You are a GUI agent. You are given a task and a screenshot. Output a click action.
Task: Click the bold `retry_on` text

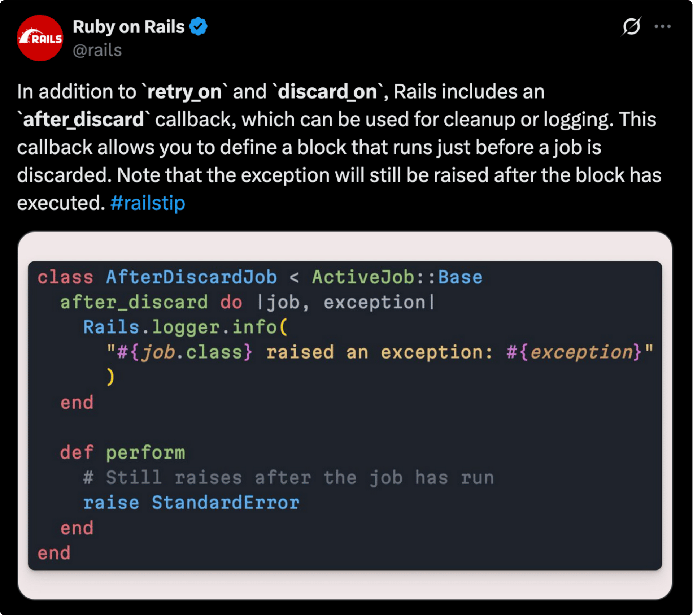point(184,92)
